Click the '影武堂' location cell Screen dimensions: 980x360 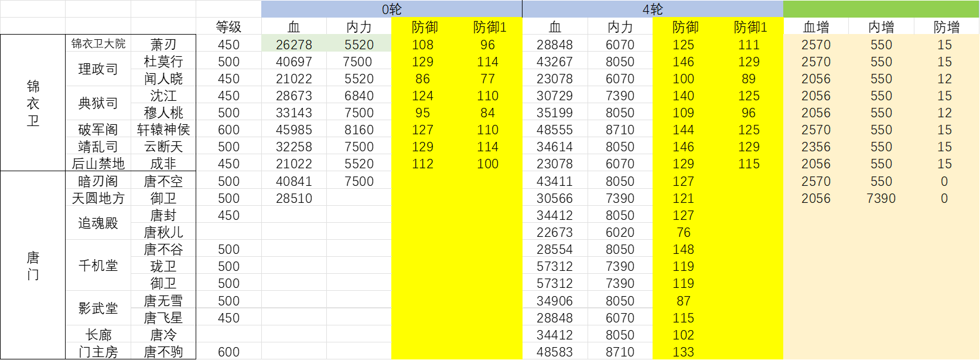[98, 308]
